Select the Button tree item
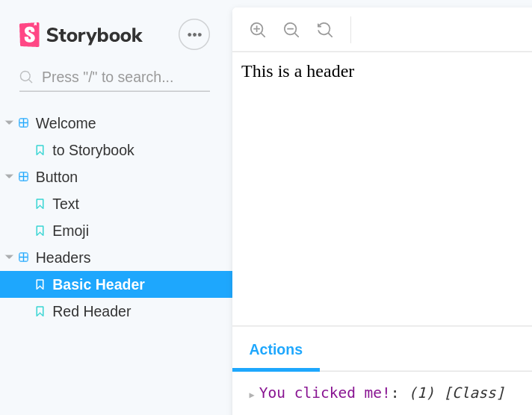The width and height of the screenshot is (532, 415). [x=116, y=177]
